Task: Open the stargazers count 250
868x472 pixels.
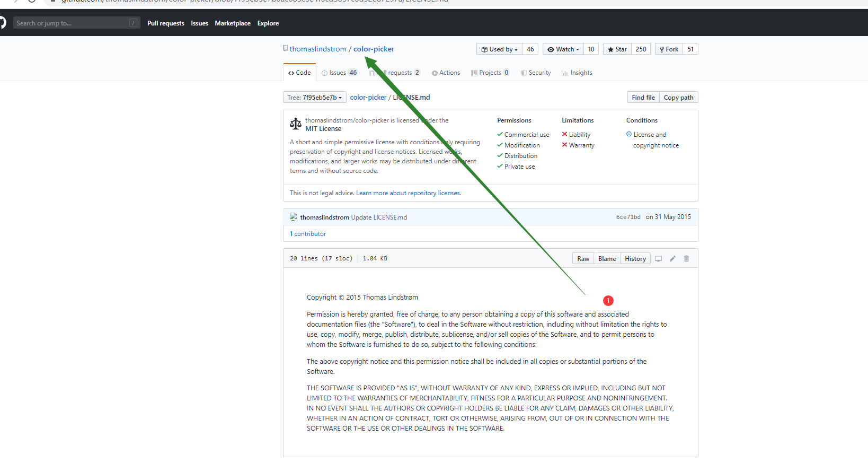Action: click(641, 49)
